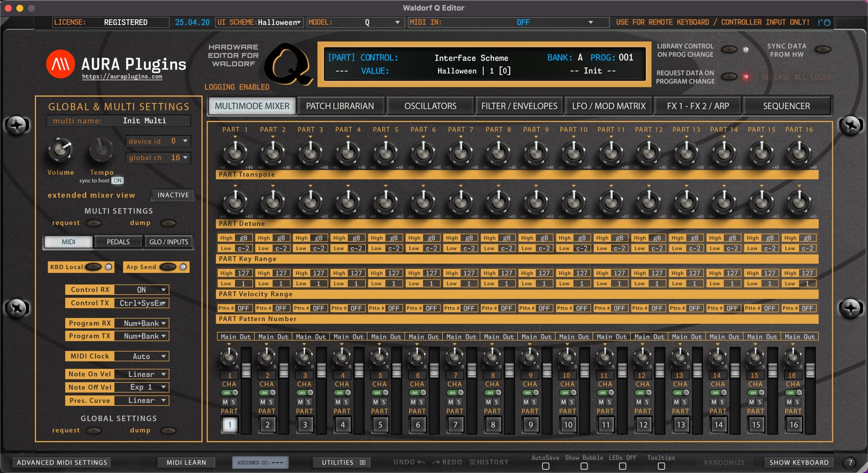Toggle Request Data on Program Change switch
This screenshot has height=473, width=868.
coord(729,76)
